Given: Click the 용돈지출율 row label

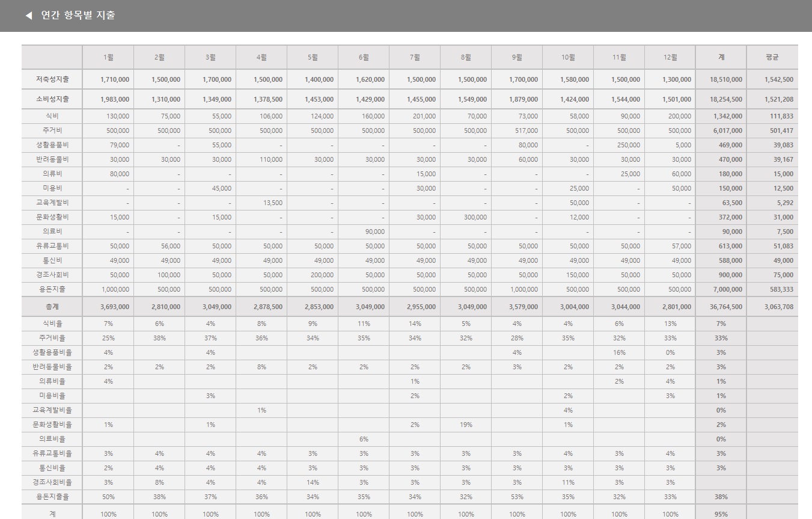Looking at the screenshot, I should click(52, 496).
